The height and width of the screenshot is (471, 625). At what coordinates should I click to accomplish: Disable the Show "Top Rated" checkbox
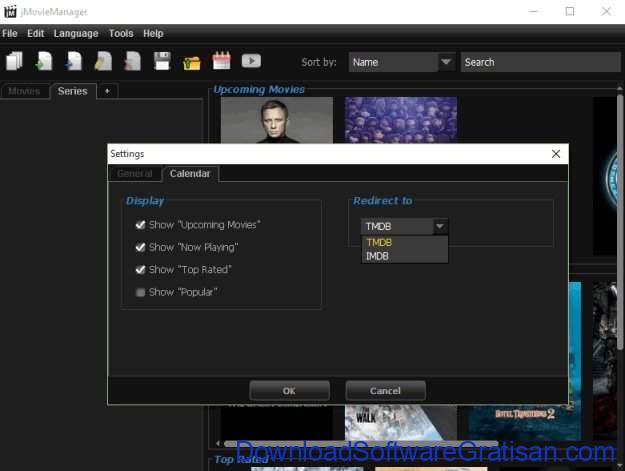coord(141,270)
